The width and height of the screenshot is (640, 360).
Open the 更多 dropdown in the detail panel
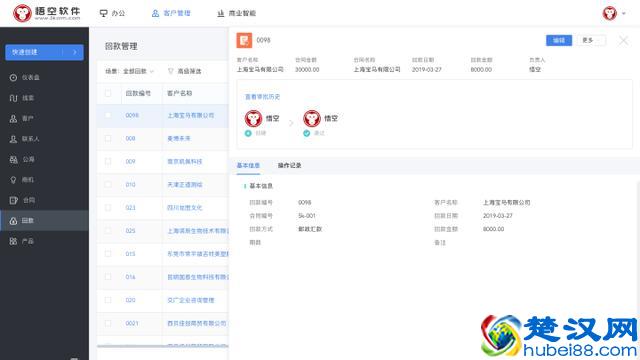(591, 40)
